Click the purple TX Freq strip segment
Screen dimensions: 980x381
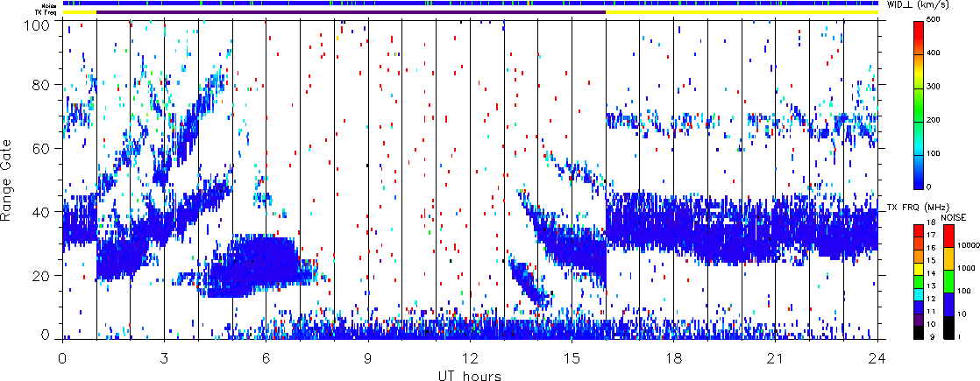click(351, 12)
